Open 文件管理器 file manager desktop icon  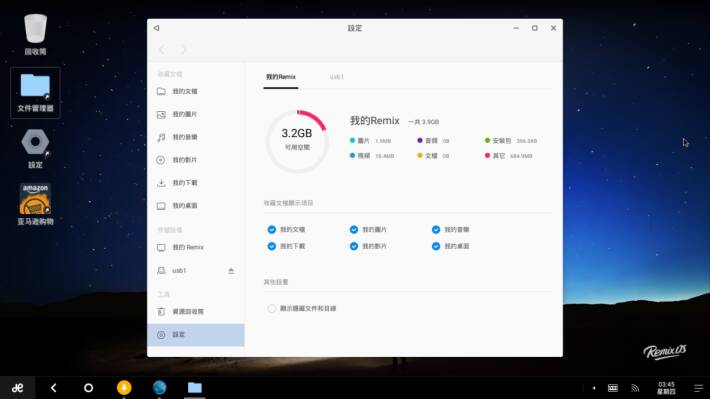point(35,93)
